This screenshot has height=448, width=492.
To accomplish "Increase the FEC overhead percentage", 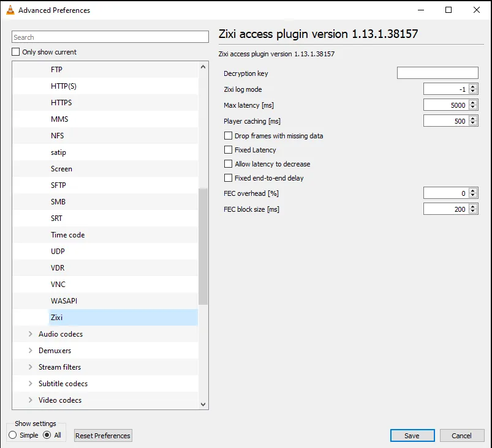I will point(473,190).
